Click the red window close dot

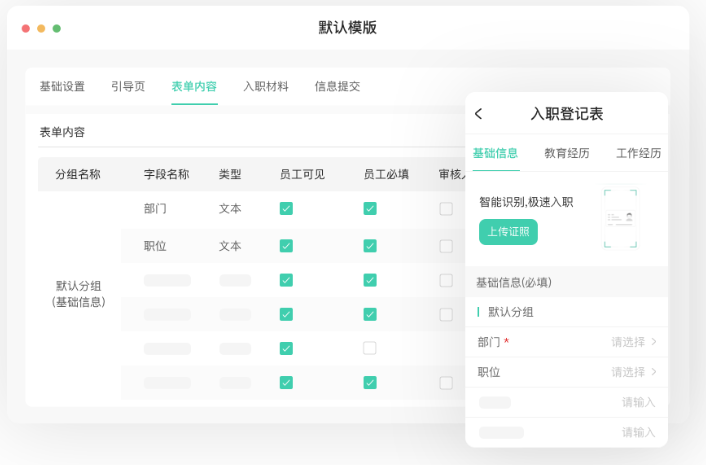coord(26,28)
